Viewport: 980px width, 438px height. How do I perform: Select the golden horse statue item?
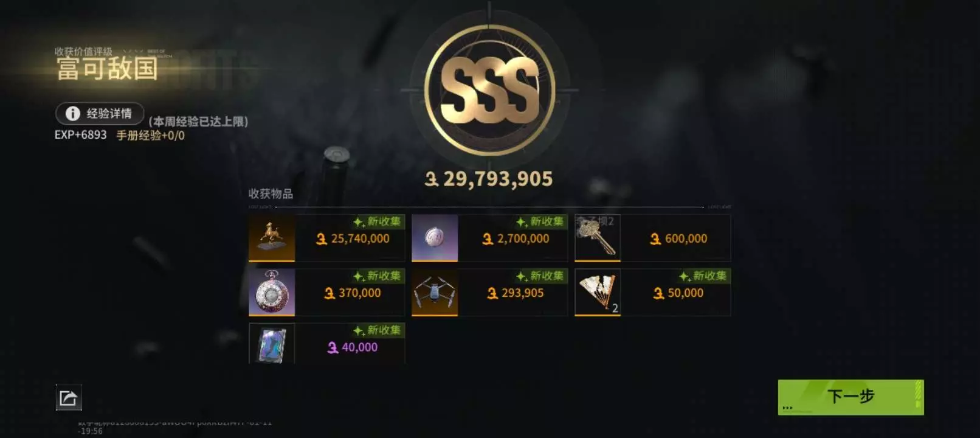point(272,238)
